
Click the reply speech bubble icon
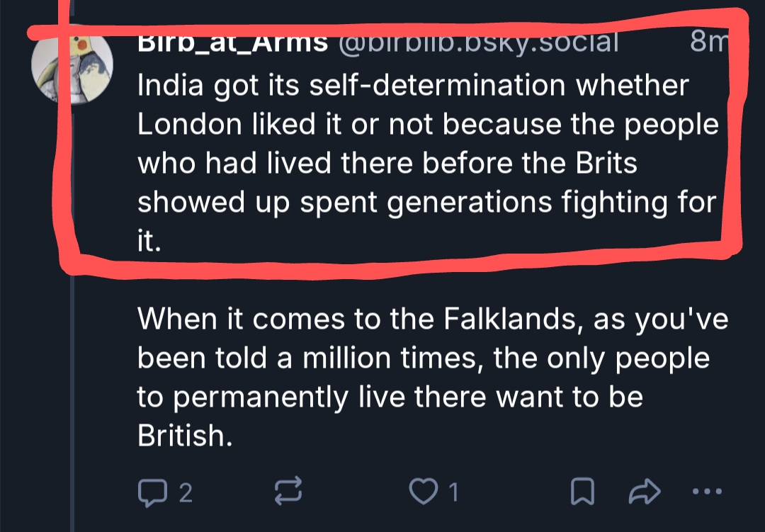149,491
